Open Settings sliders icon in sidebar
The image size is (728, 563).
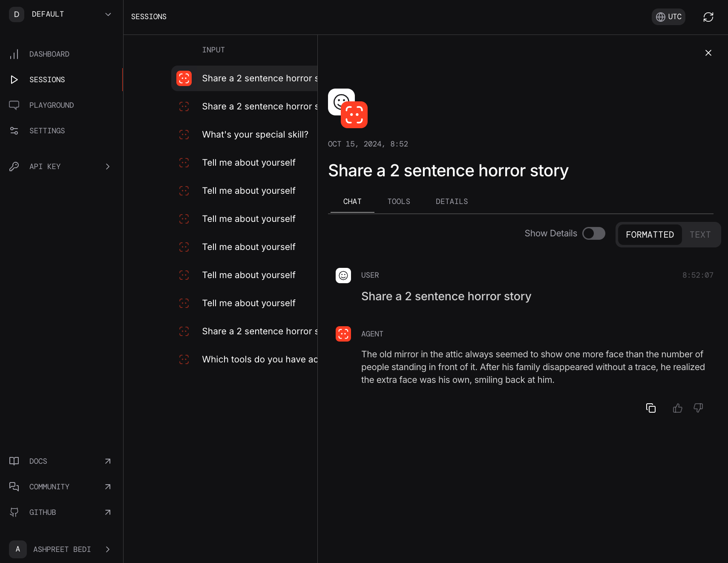coord(14,131)
